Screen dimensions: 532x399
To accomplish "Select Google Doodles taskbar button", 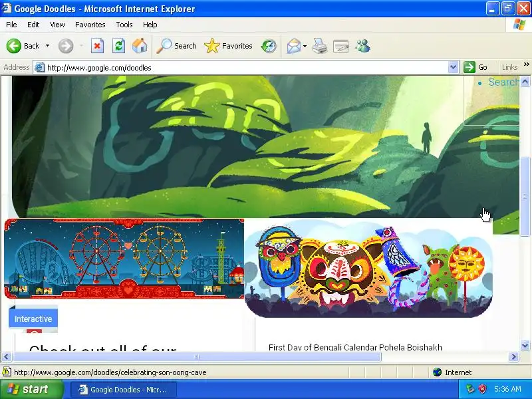I will [124, 390].
